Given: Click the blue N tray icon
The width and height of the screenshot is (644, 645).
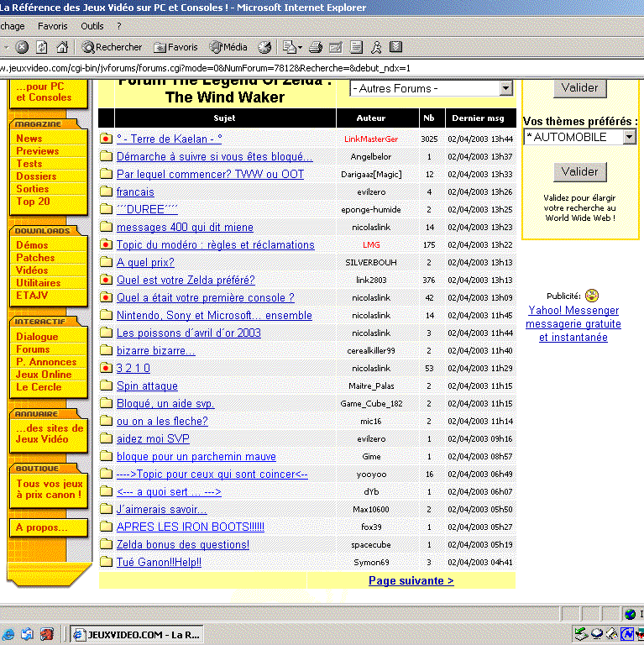Looking at the screenshot, I should pos(627,634).
